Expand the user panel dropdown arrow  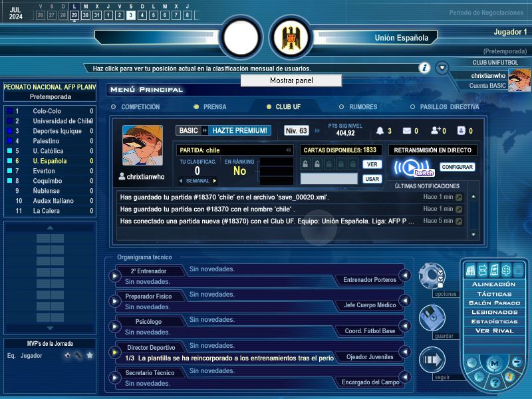point(442,68)
